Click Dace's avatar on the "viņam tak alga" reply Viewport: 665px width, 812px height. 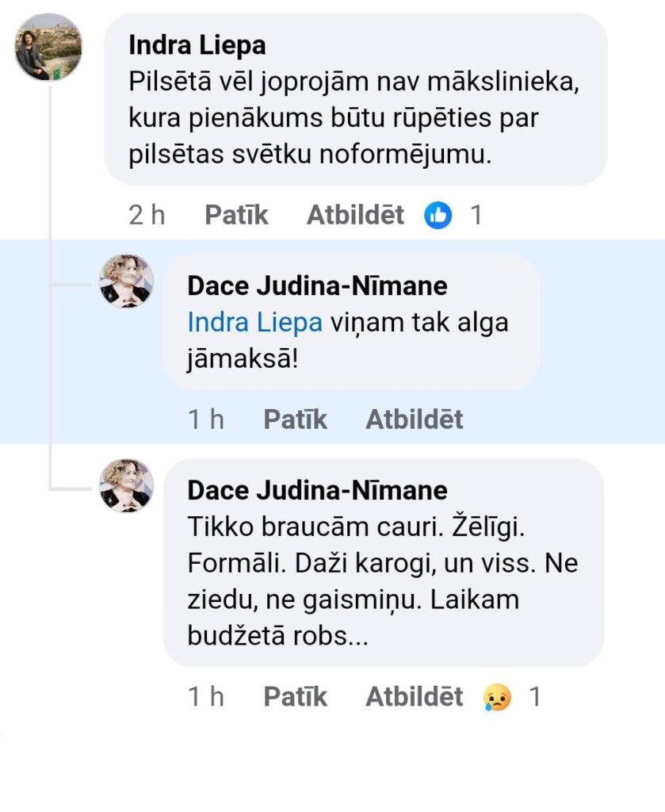click(x=126, y=282)
